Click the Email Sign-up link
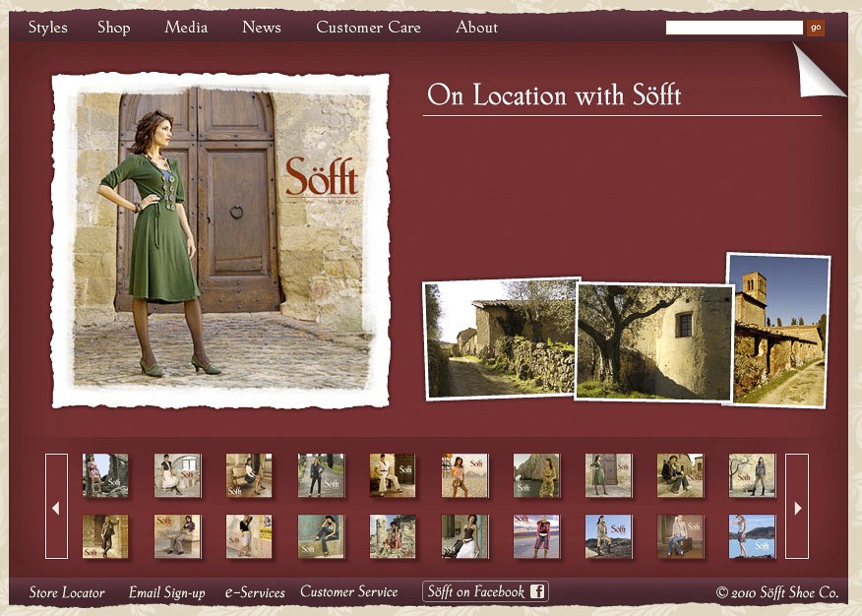This screenshot has height=616, width=862. [x=166, y=592]
